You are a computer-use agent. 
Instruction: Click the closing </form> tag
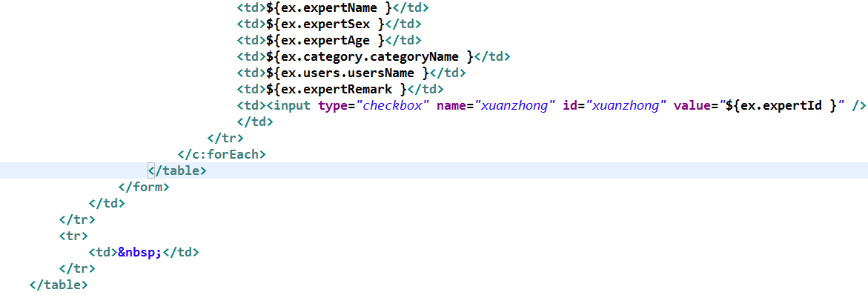[x=144, y=187]
